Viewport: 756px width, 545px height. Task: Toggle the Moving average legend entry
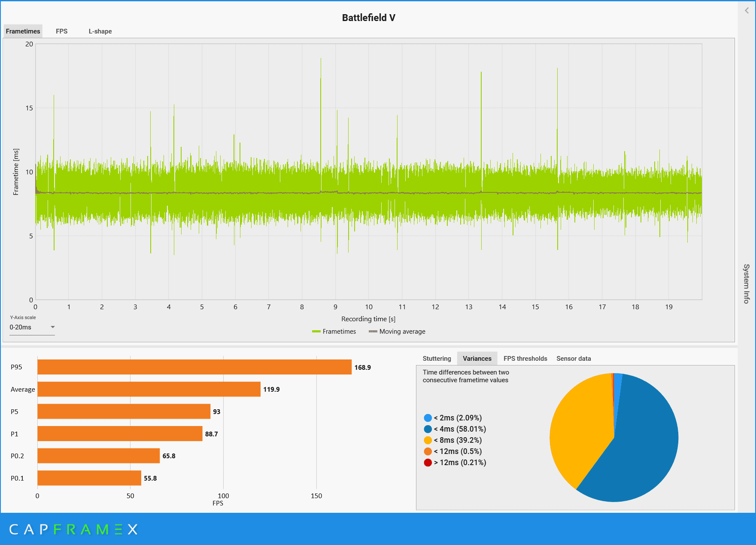click(x=397, y=332)
